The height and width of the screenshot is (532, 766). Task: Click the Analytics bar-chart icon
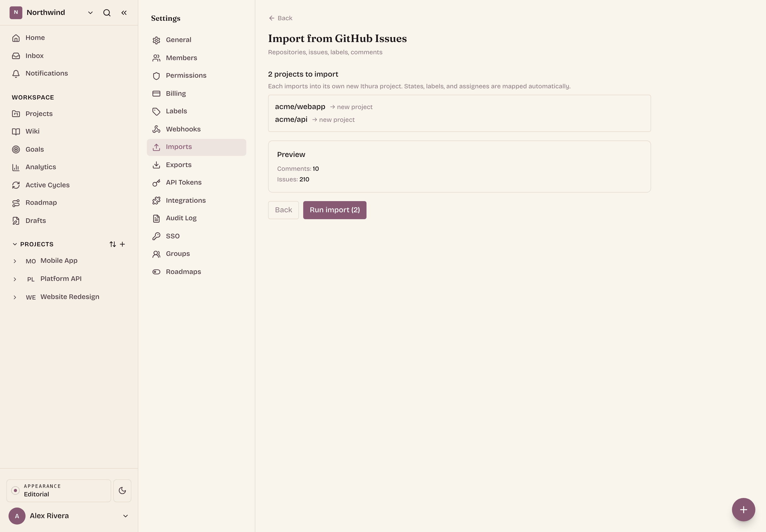click(x=16, y=167)
